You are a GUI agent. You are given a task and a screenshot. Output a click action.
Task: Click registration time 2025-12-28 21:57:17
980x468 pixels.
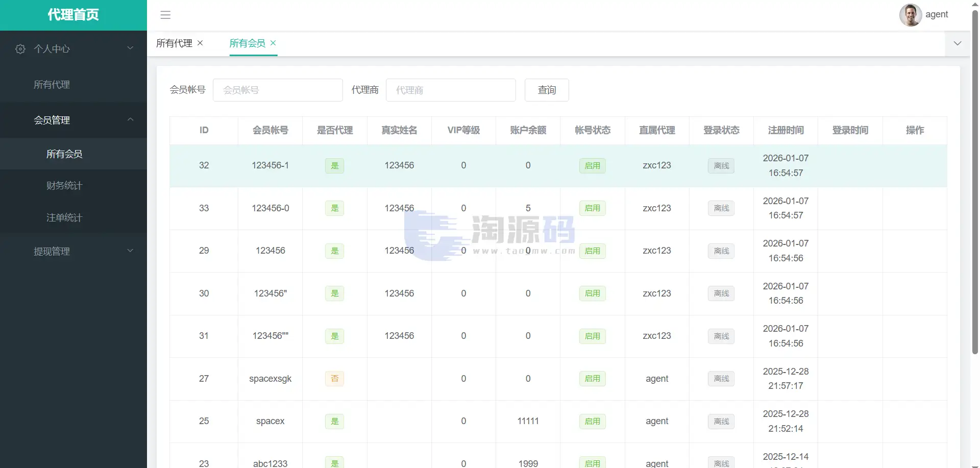pyautogui.click(x=786, y=379)
